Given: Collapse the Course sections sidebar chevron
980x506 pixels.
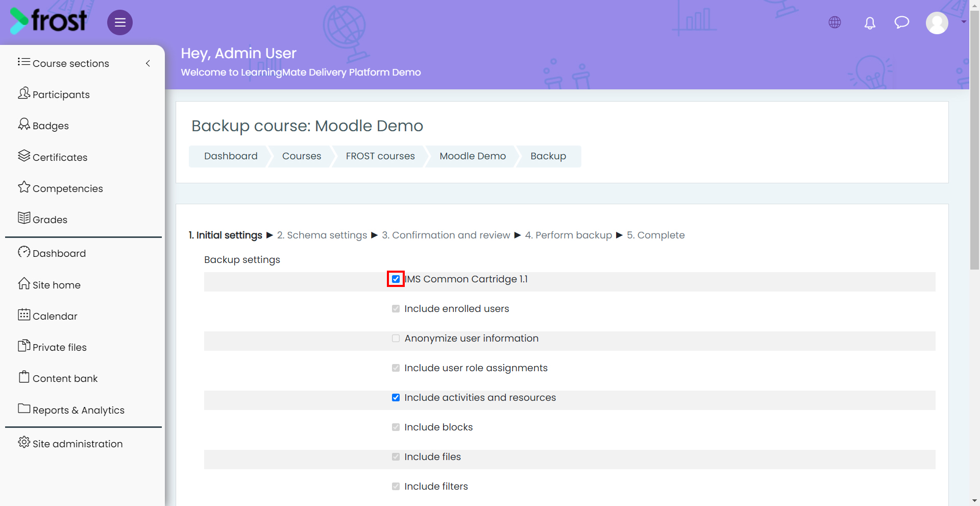Looking at the screenshot, I should point(148,63).
